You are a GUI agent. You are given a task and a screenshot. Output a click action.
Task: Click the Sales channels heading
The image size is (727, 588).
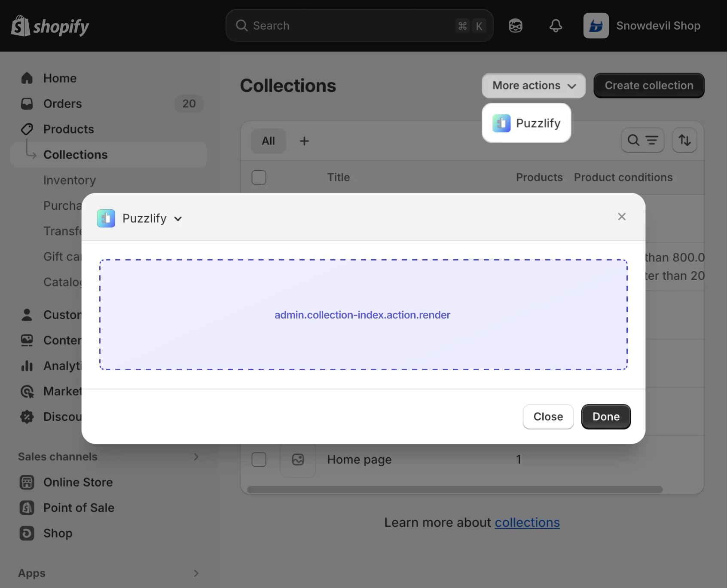click(x=58, y=457)
